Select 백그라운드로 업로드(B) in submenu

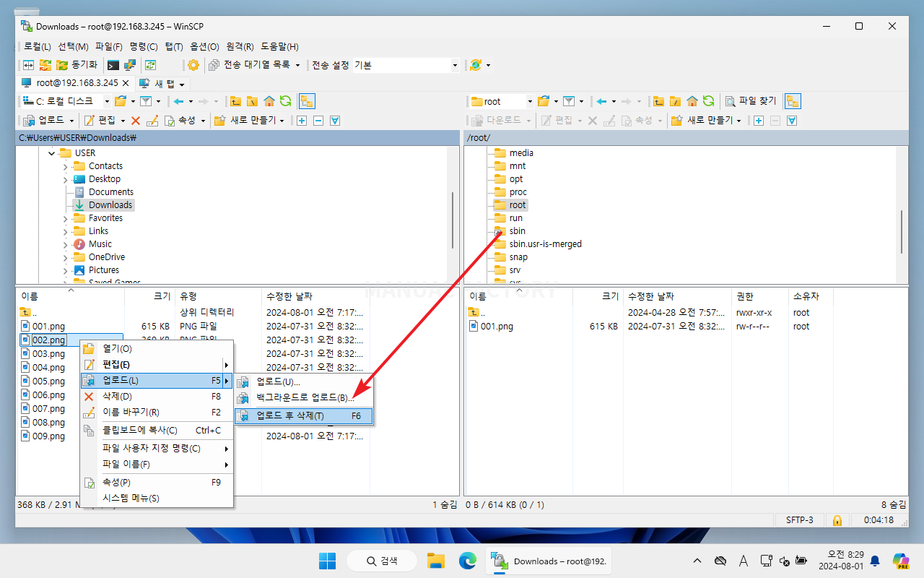304,398
